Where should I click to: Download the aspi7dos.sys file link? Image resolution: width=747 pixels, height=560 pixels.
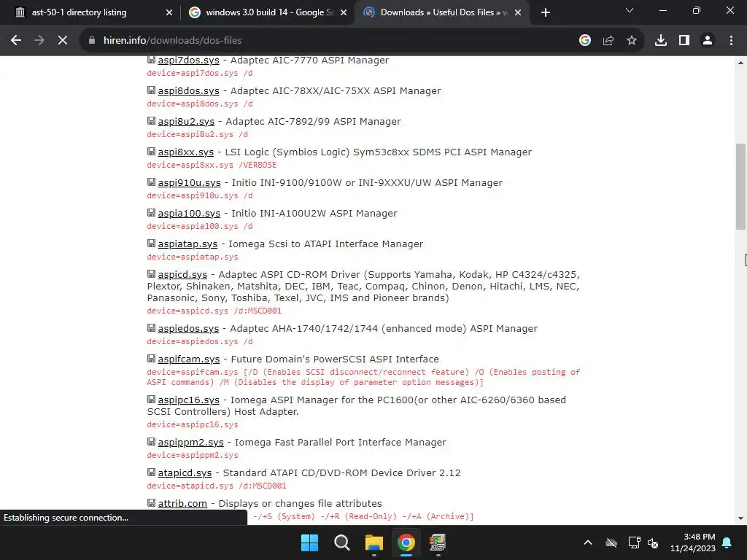point(189,60)
